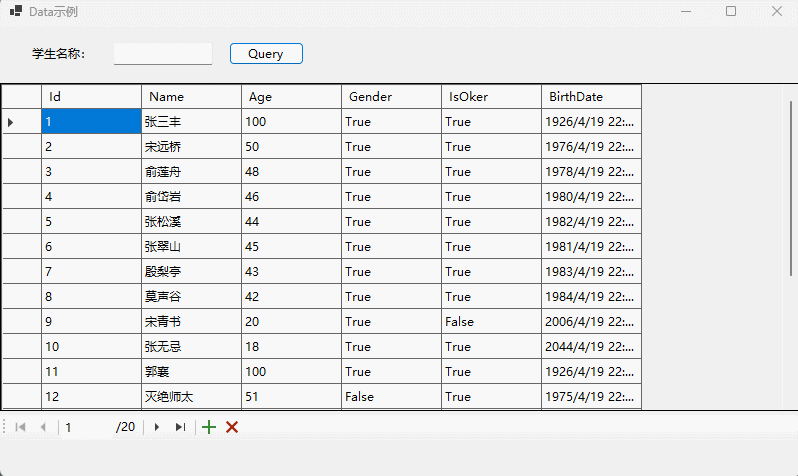The width and height of the screenshot is (798, 476).
Task: Select the name cell 灭绝师太
Action: pos(191,396)
